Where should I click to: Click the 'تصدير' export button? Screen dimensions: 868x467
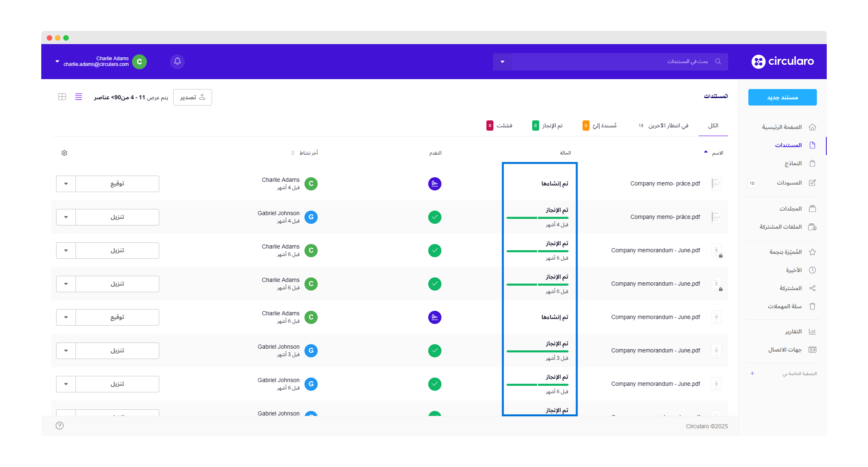click(193, 97)
